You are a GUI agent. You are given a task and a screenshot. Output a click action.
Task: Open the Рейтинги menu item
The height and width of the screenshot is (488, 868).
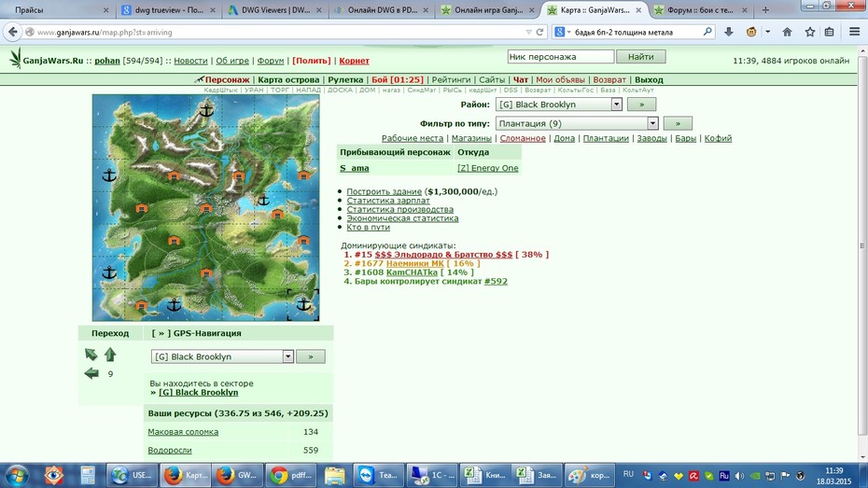[x=451, y=79]
